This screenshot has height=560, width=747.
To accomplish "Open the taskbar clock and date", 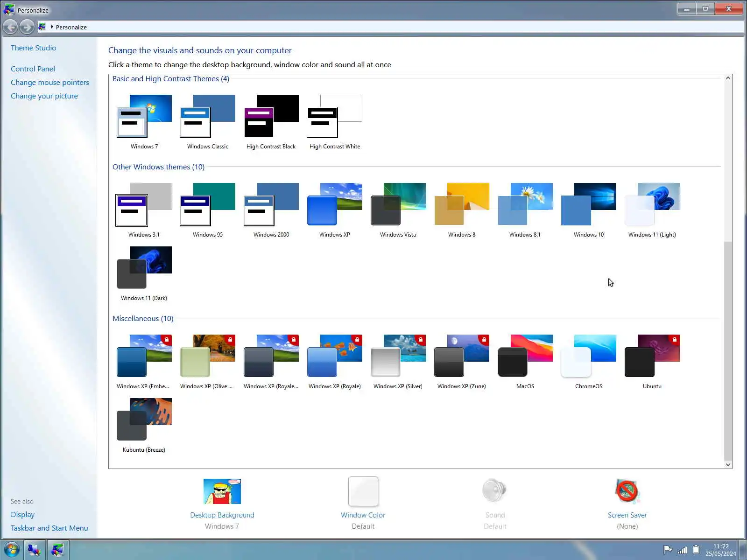I will click(721, 550).
